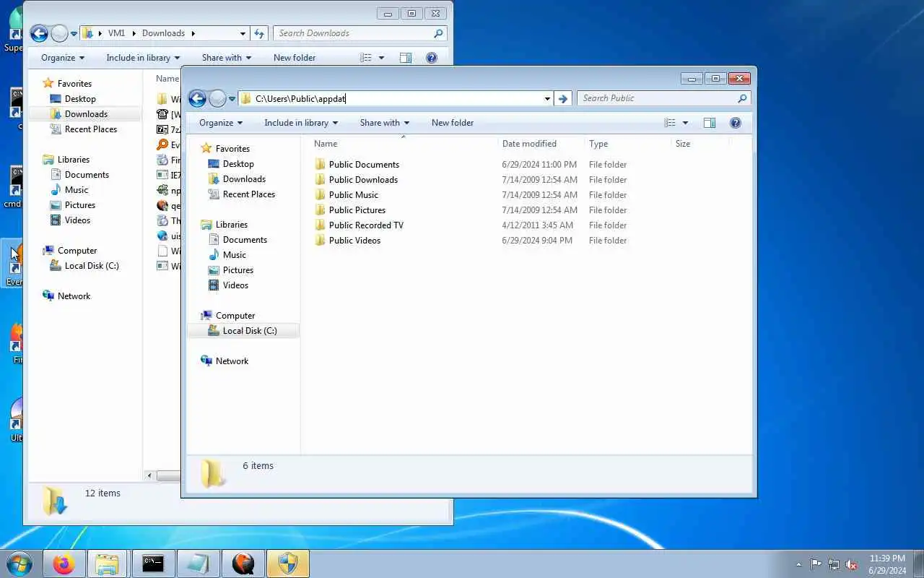Image resolution: width=924 pixels, height=578 pixels.
Task: Open Help icon in Public window
Action: 736,123
